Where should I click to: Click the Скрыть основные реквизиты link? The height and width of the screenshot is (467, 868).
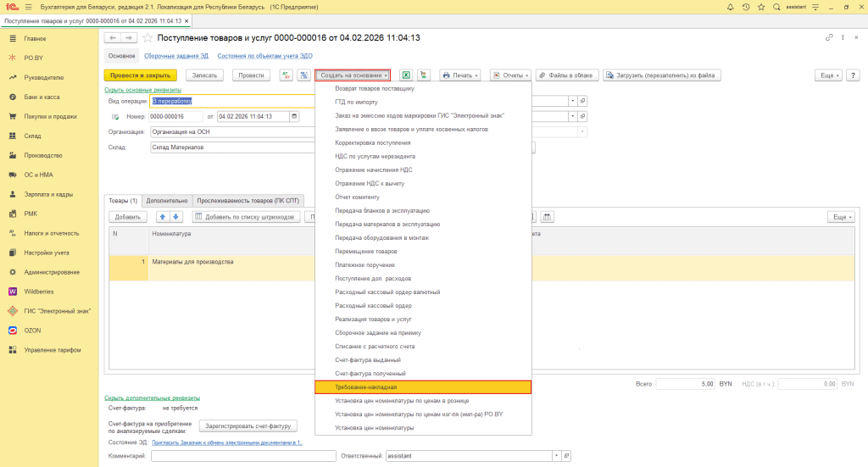(142, 90)
